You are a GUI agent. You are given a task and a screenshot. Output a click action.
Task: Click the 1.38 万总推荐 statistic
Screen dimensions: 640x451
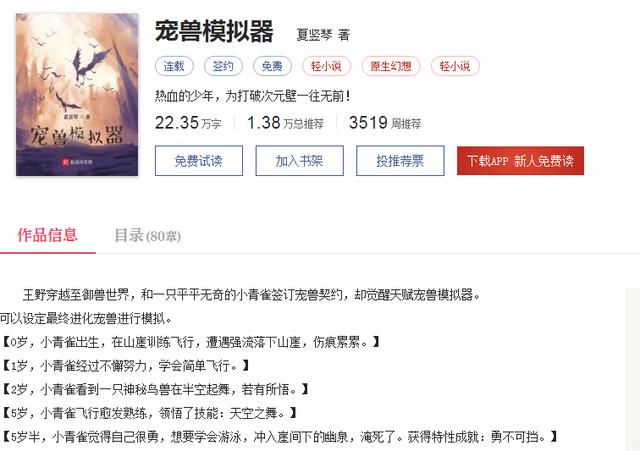click(x=285, y=122)
